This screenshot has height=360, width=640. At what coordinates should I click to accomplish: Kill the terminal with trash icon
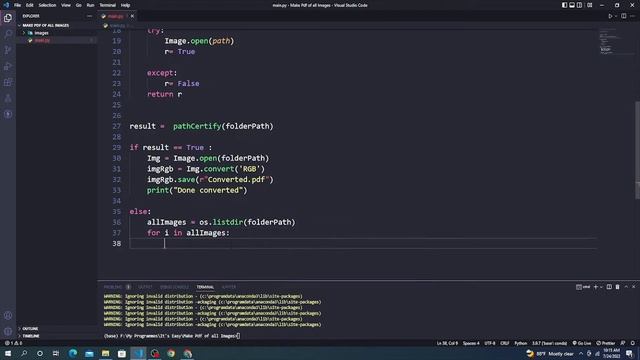pos(618,287)
